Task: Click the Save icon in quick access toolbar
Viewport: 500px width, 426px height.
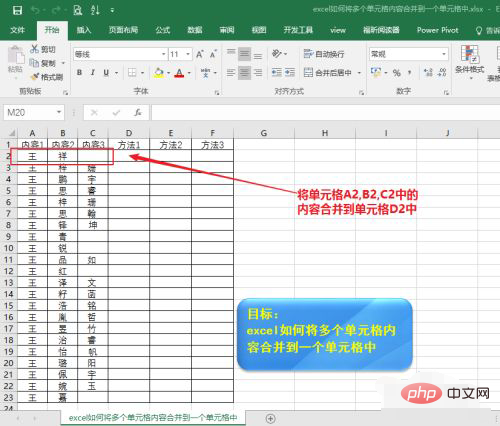Action: (x=17, y=10)
